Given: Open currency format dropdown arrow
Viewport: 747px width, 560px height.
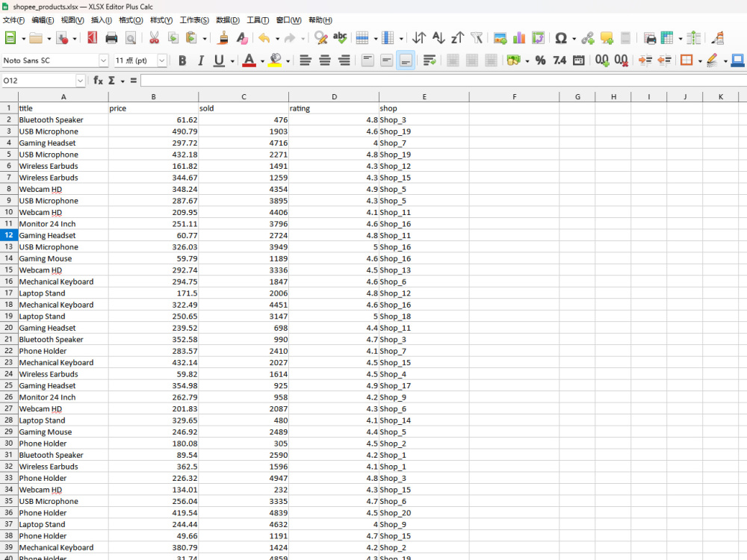Looking at the screenshot, I should (x=527, y=61).
